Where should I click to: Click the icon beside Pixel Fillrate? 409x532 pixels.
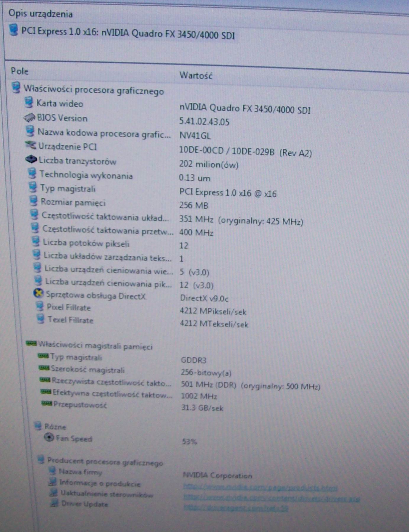(x=40, y=306)
